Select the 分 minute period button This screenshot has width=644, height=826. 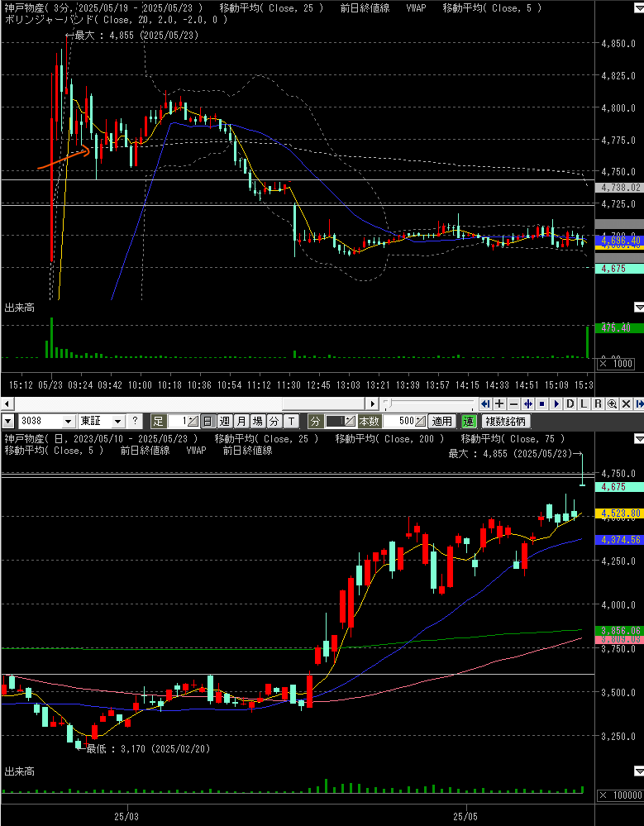point(274,421)
